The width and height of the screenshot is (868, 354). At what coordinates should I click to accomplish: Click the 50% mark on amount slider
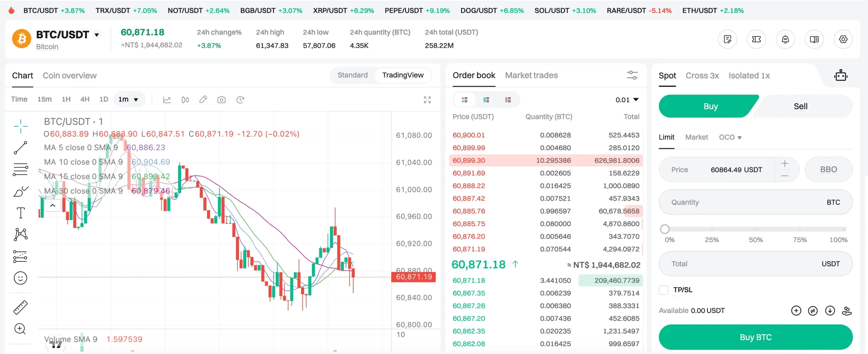(755, 230)
